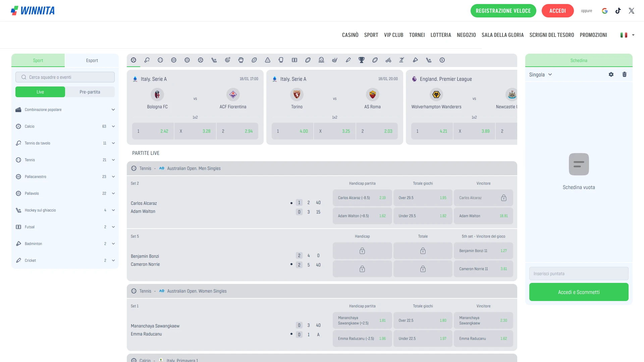Select the skiing icon
The image size is (644, 362).
coord(402,60)
